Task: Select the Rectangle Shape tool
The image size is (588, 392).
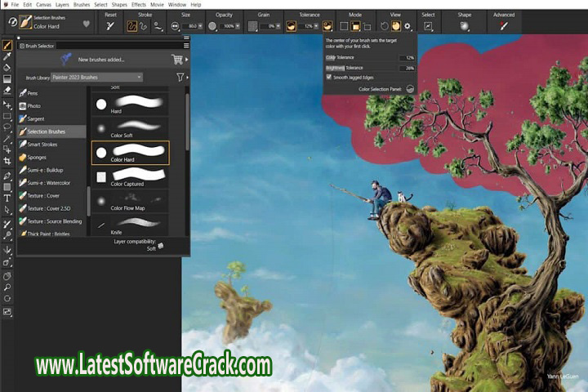Action: point(7,187)
